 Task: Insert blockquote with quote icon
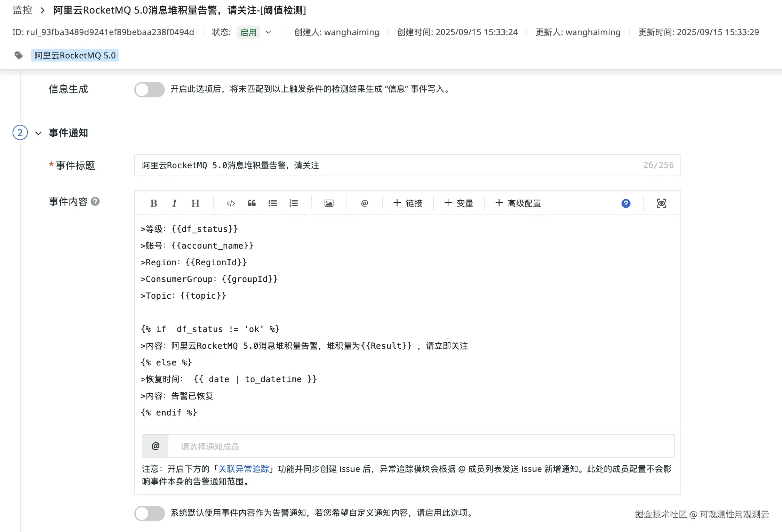[252, 203]
